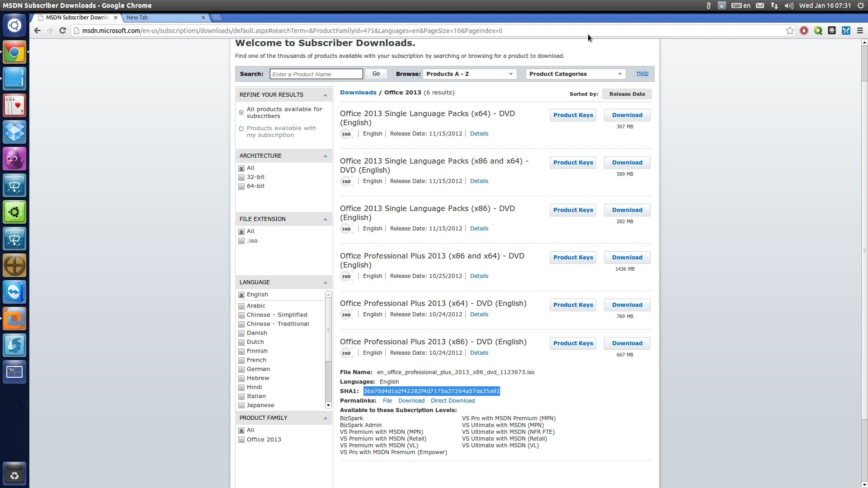This screenshot has height=488, width=868.
Task: Click the Go search button
Action: [376, 74]
